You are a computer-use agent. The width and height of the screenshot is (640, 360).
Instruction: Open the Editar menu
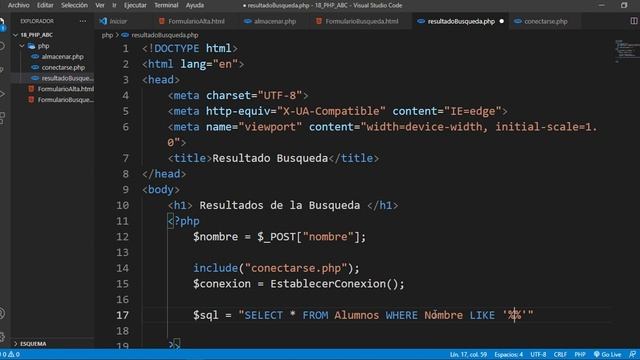[45, 5]
